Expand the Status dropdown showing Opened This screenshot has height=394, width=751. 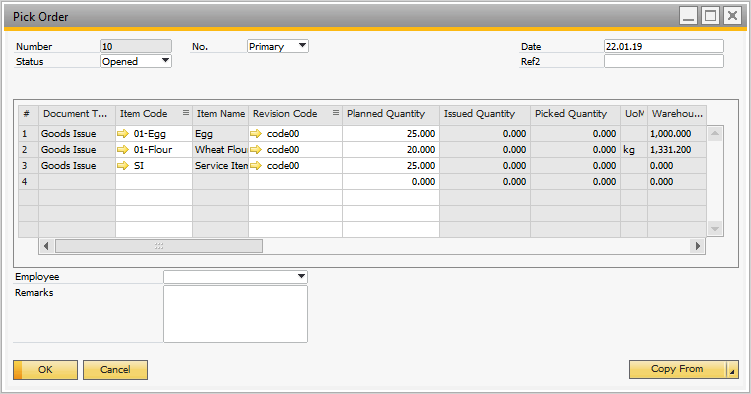point(165,61)
